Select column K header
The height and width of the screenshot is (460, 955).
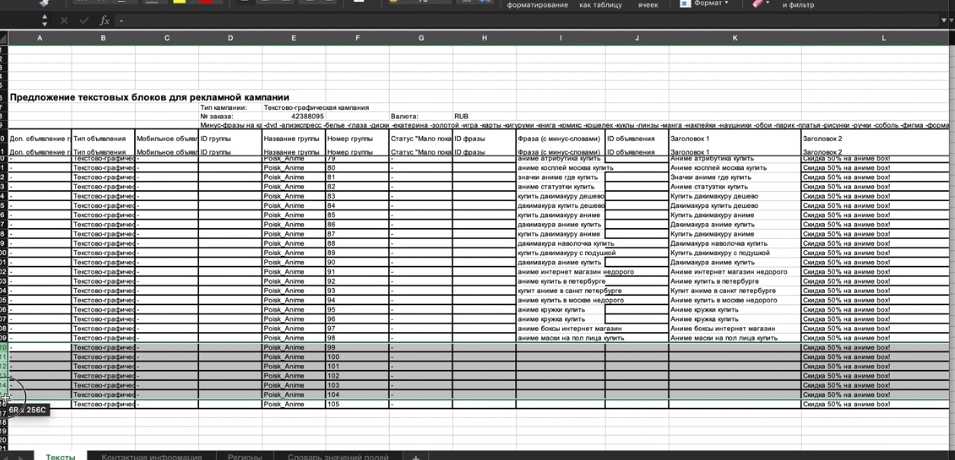pyautogui.click(x=734, y=38)
